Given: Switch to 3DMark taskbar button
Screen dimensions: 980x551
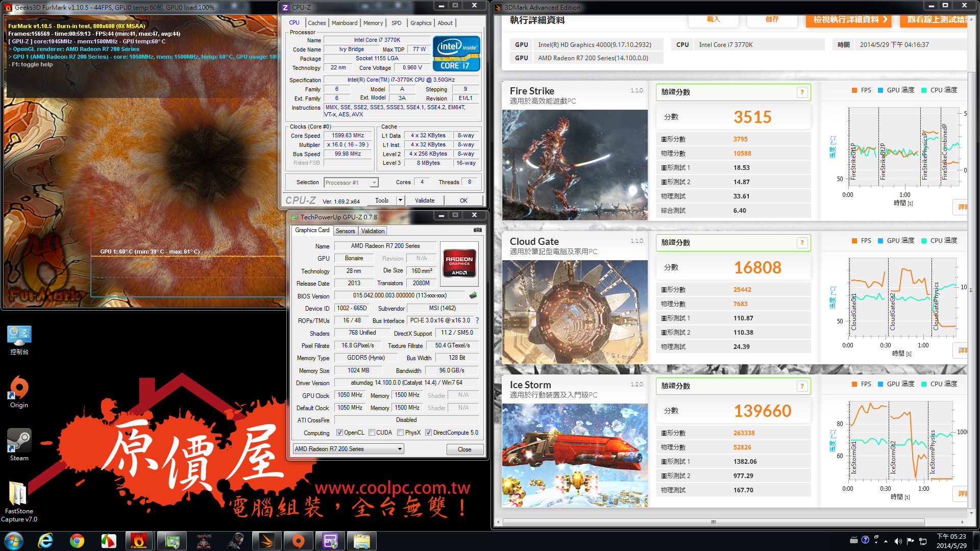Looking at the screenshot, I should (267, 541).
